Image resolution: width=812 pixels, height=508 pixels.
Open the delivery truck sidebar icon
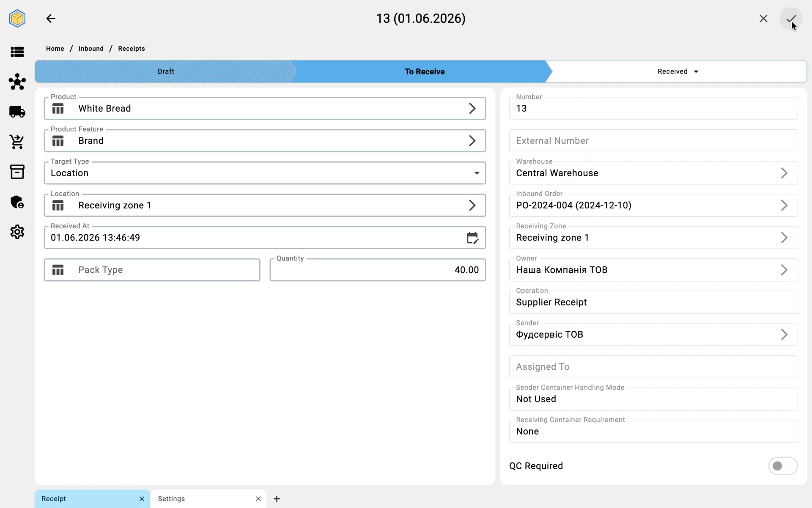click(17, 112)
